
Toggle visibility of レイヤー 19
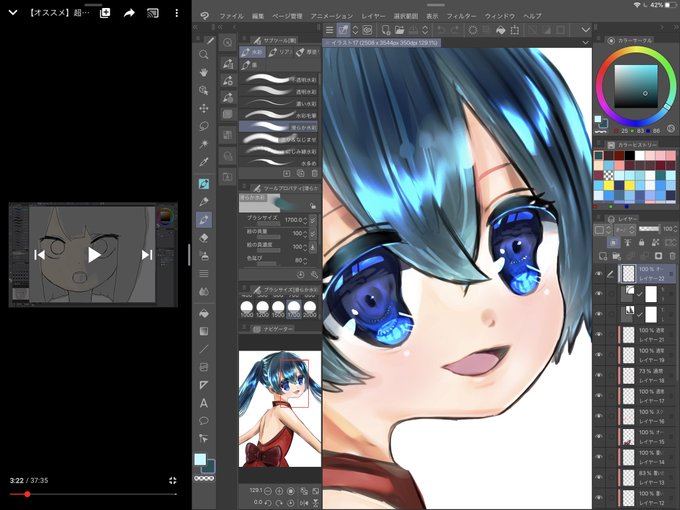pyautogui.click(x=599, y=355)
